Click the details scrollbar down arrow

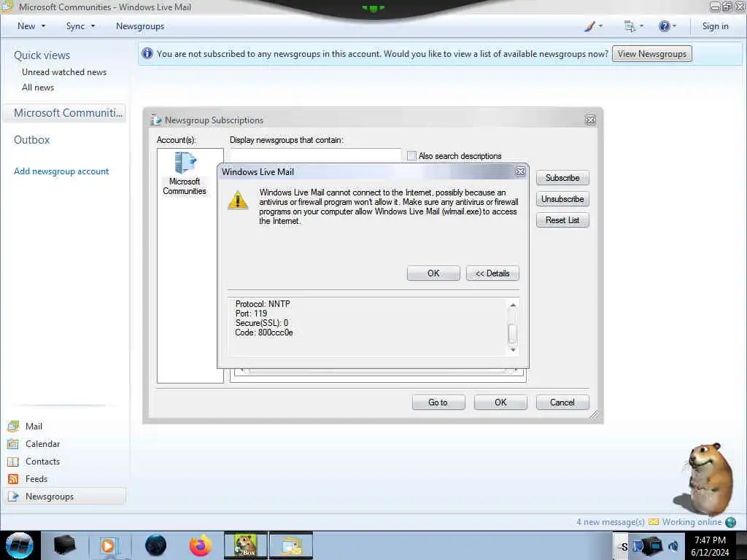[x=513, y=350]
